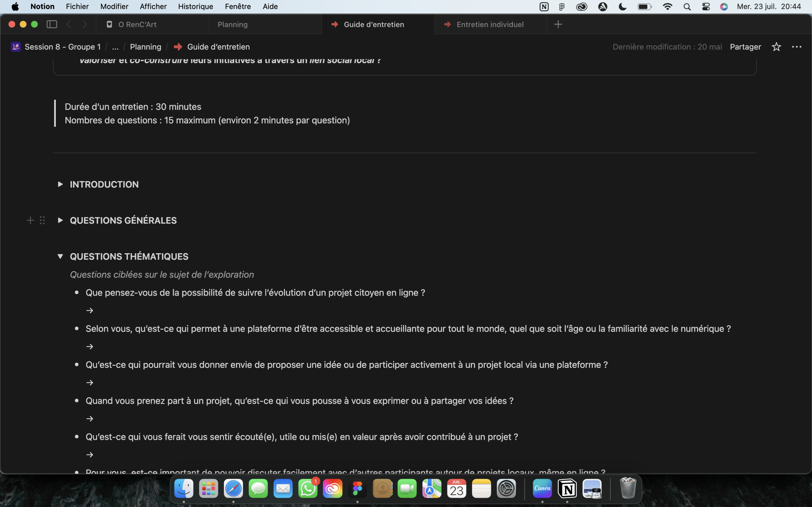Expand the QUESTIONS GÉNÉRALES toggle
The height and width of the screenshot is (507, 812).
pos(60,220)
